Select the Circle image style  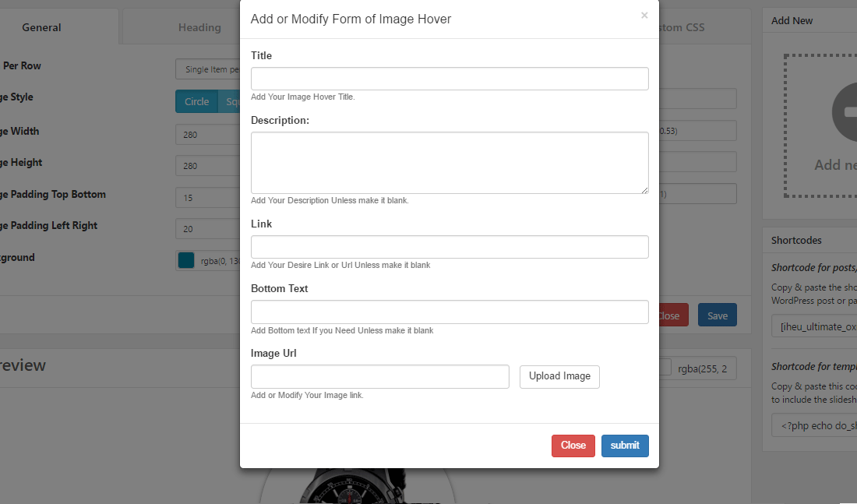[196, 101]
